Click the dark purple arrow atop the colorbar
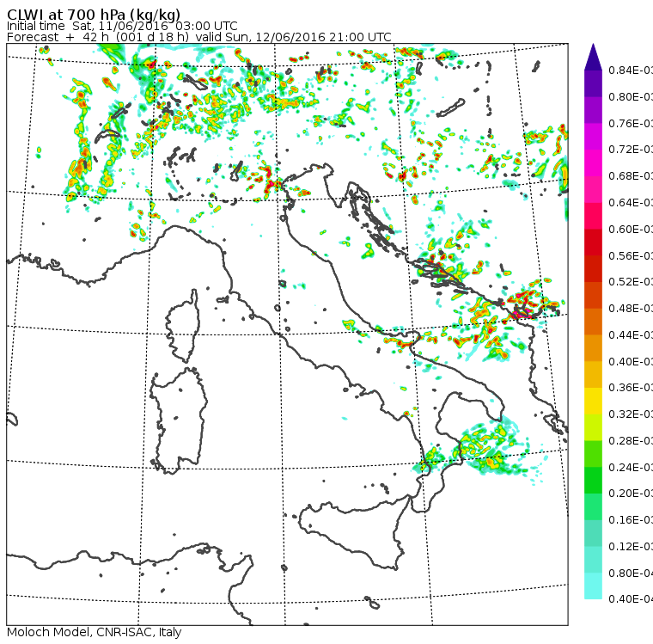 coord(593,57)
